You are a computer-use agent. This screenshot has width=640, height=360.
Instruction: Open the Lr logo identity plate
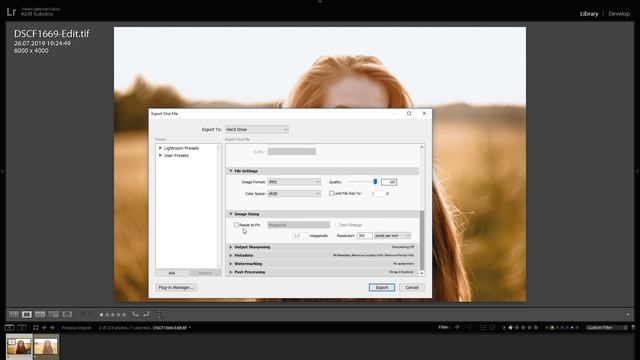click(11, 12)
